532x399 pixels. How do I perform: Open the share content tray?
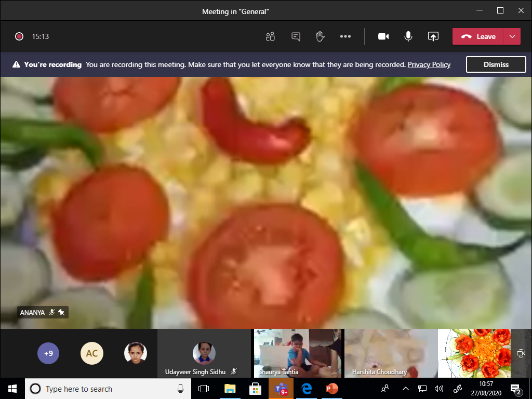click(433, 36)
